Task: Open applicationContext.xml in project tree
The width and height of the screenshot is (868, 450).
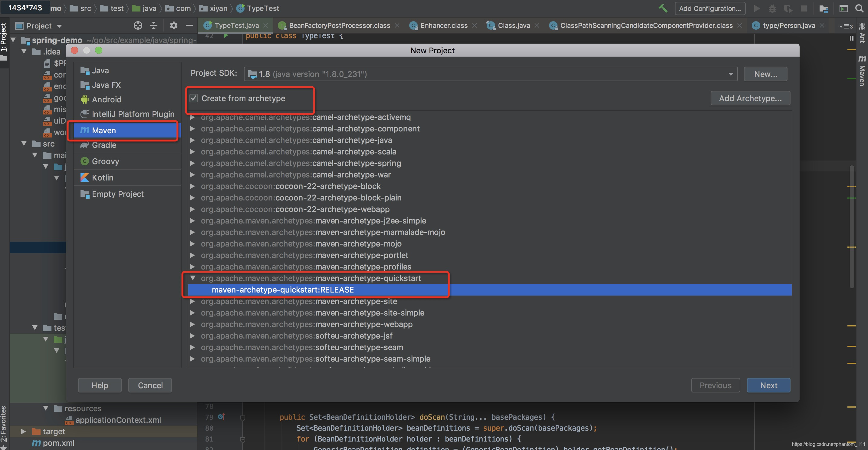Action: pyautogui.click(x=113, y=420)
